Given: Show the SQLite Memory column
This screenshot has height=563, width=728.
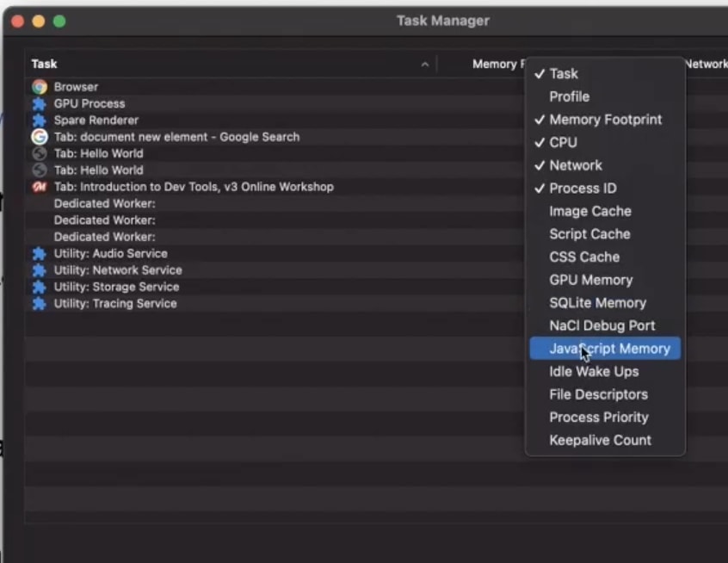Looking at the screenshot, I should [605, 303].
